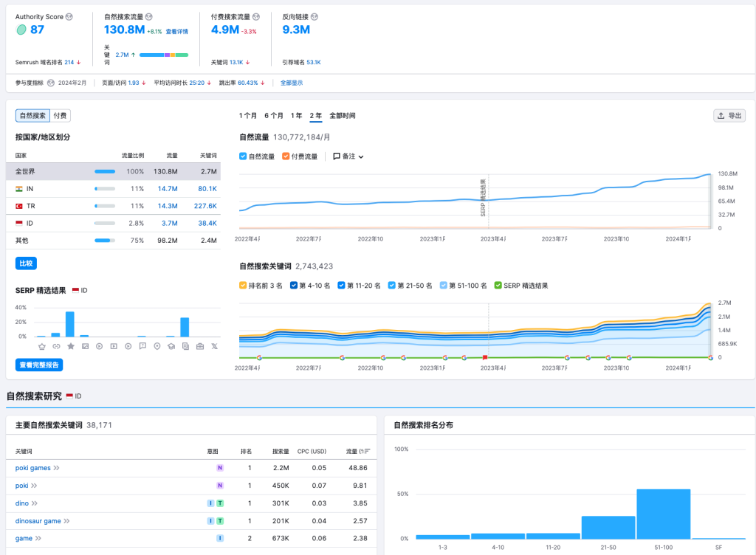Click the location pin icon in SERP features
The width and height of the screenshot is (756, 555).
click(x=157, y=346)
